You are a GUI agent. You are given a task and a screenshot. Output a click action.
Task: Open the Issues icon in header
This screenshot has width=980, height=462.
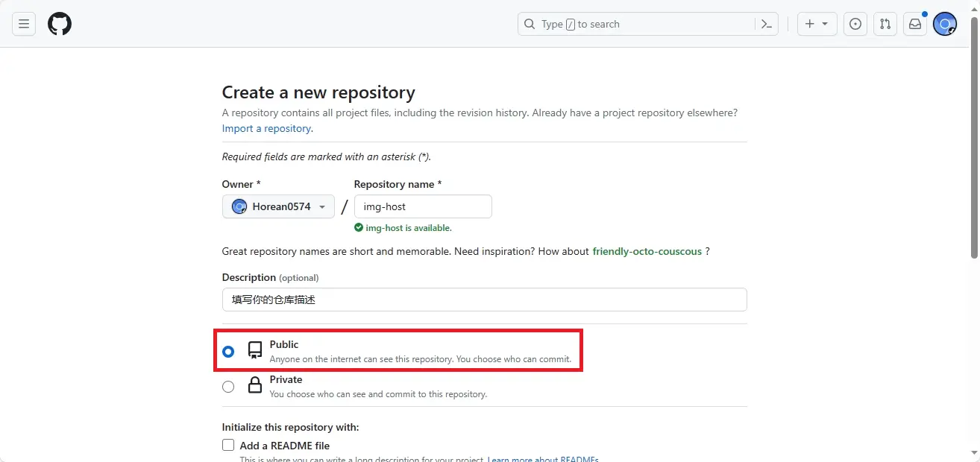coord(855,24)
